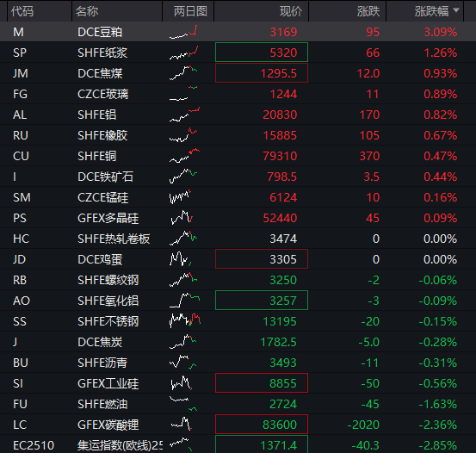Click the 两日图 column header

190,11
